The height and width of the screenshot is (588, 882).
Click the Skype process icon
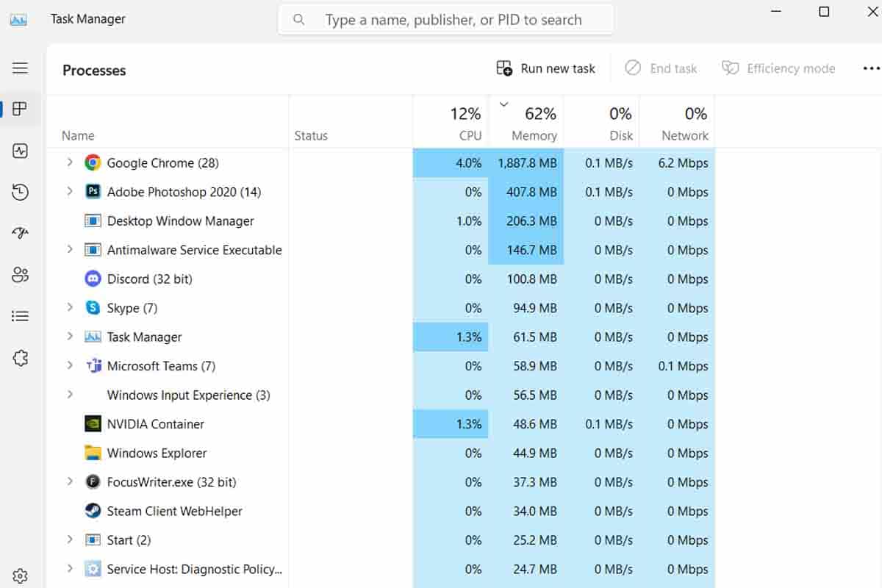93,308
